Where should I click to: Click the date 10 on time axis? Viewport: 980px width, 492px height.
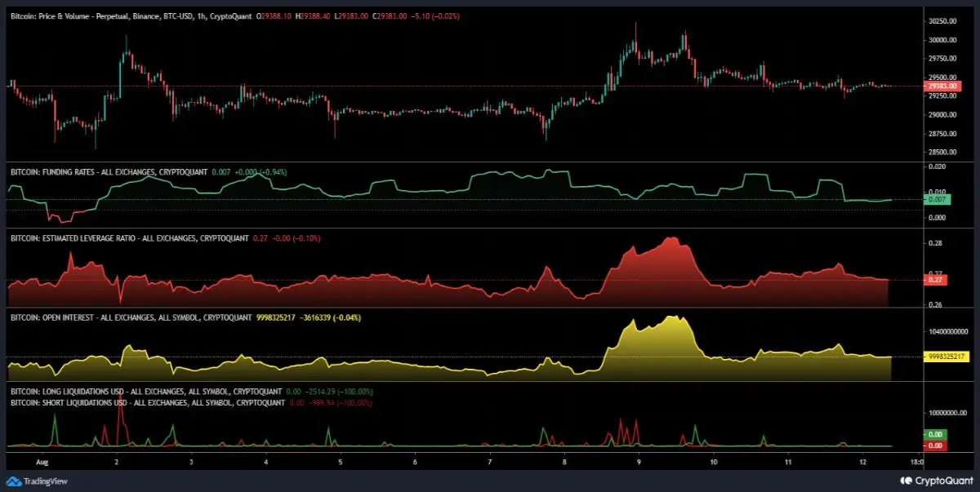coord(714,461)
